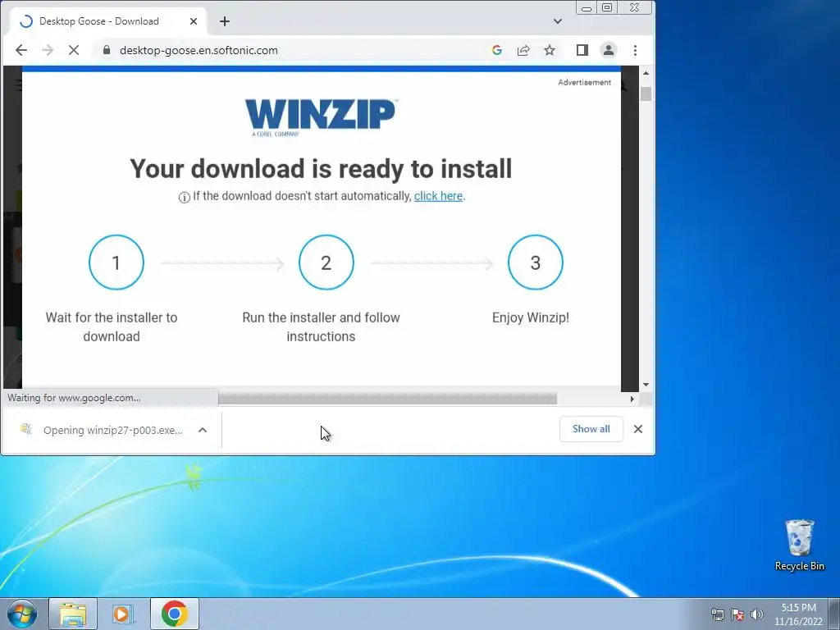Click the volume speaker tray icon

tap(757, 614)
